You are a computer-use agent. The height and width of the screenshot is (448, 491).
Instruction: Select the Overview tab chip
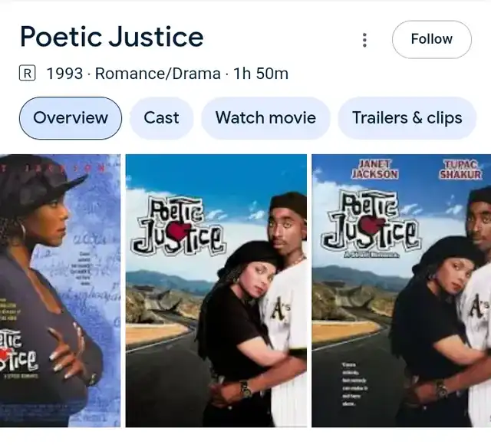tap(71, 118)
